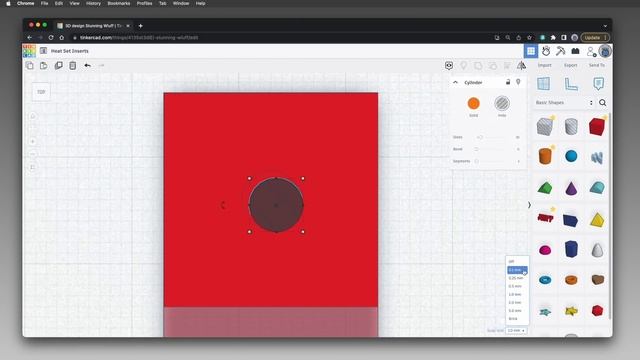Open the Bookmarks menu in menu bar
Viewport: 640px width, 360px height.
119,3
